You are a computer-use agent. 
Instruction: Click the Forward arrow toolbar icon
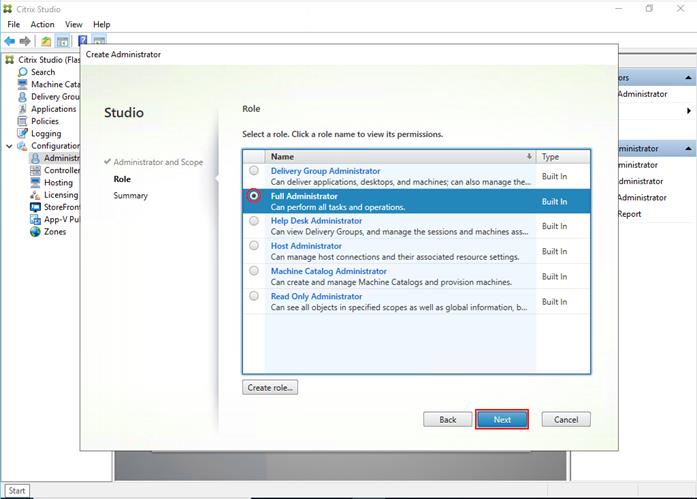pyautogui.click(x=25, y=41)
